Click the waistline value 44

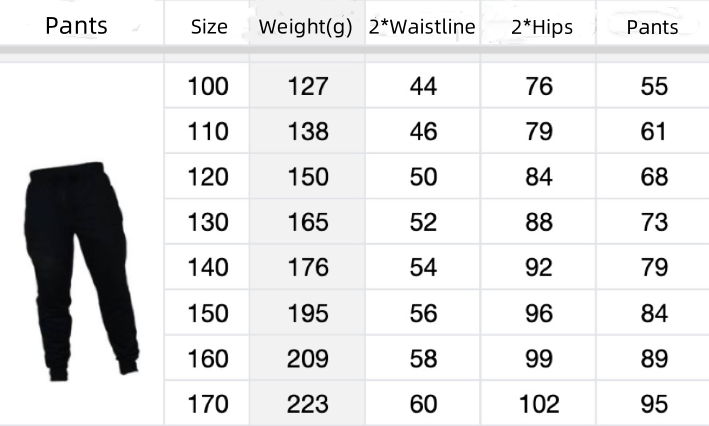pyautogui.click(x=423, y=86)
